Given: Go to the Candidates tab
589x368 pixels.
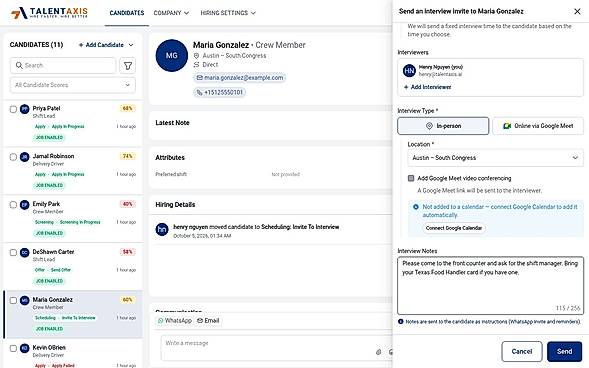Looking at the screenshot, I should pyautogui.click(x=127, y=13).
